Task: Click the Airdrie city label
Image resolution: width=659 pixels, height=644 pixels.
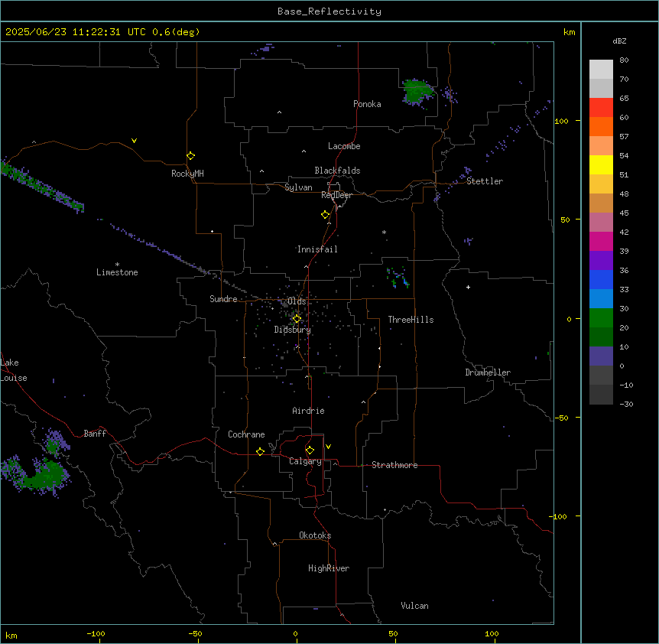Action: (x=308, y=411)
